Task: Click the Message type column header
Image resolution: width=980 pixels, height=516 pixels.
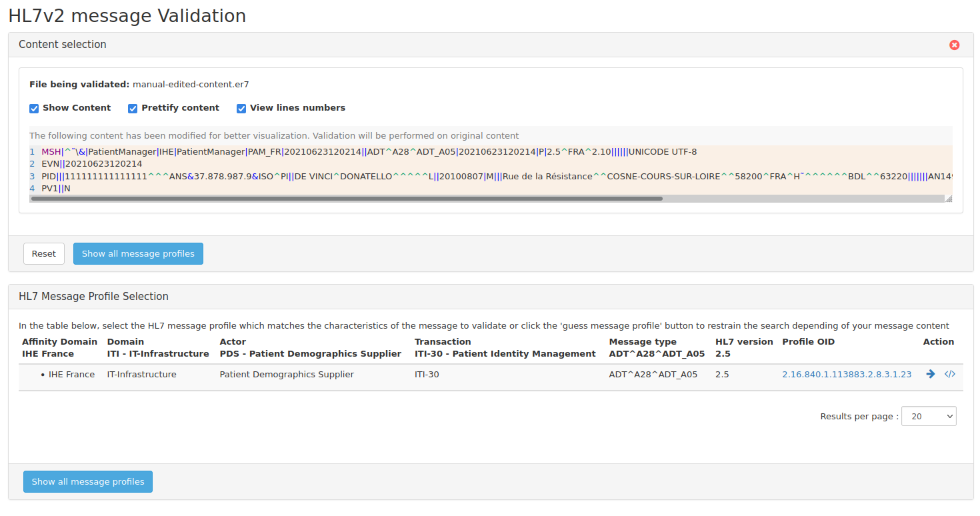Action: tap(642, 342)
